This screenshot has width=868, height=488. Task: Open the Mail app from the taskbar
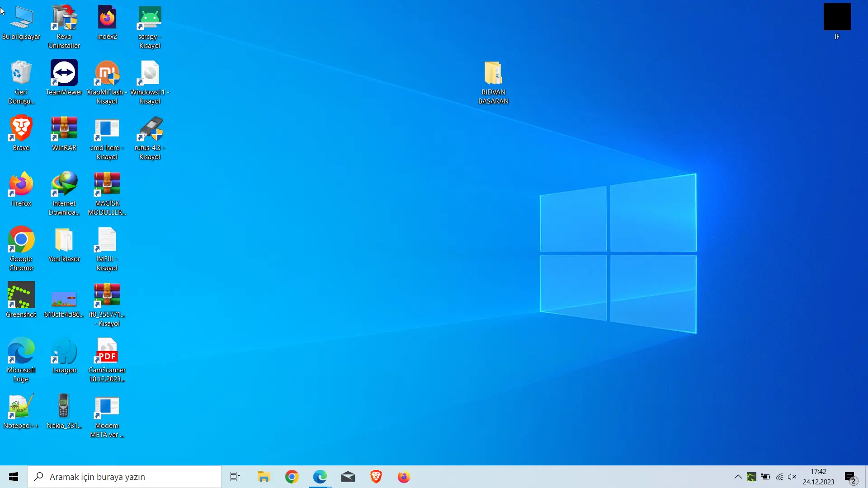[348, 477]
